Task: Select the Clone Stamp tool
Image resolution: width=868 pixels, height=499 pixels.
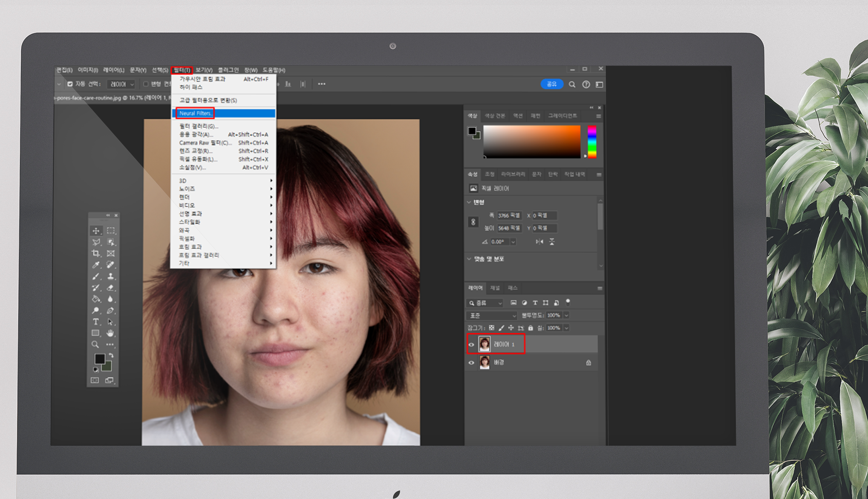Action: point(110,276)
